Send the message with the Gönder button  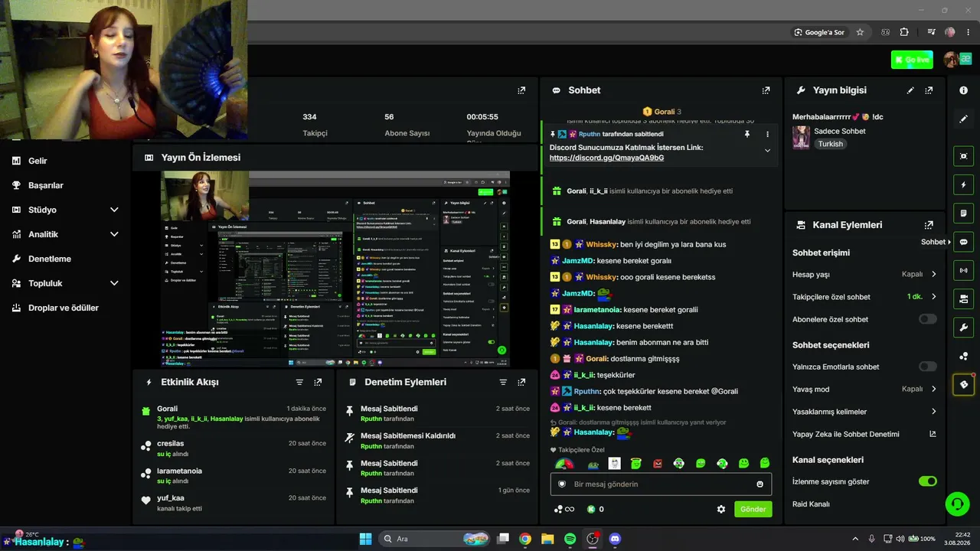click(753, 509)
